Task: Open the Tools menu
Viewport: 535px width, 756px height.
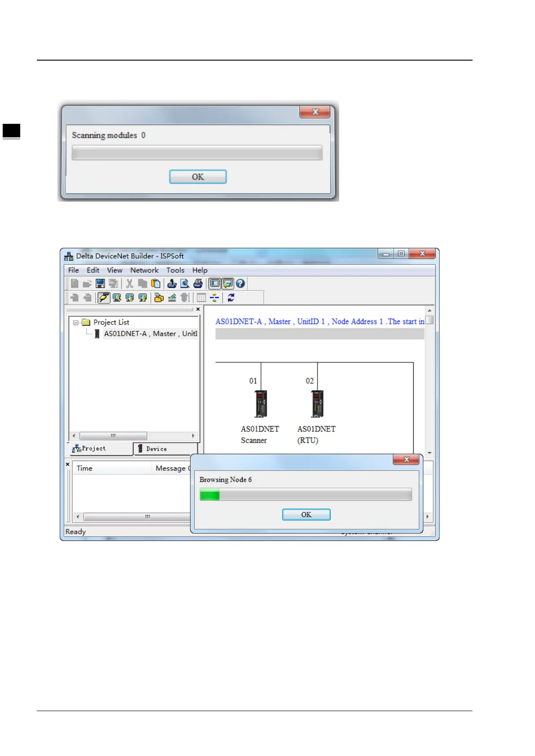Action: (x=175, y=270)
